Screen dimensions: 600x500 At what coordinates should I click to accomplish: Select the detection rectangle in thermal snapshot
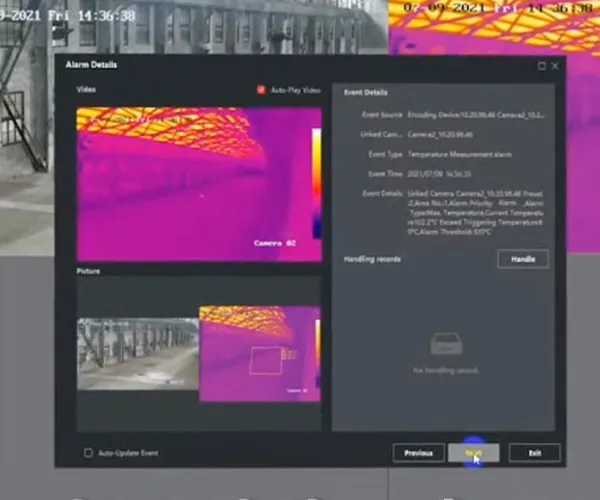tap(267, 359)
